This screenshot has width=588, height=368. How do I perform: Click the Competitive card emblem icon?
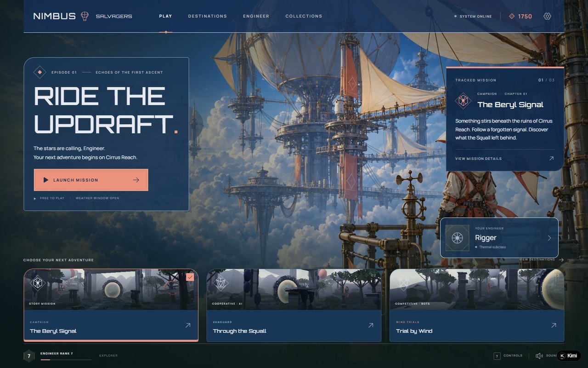click(404, 282)
